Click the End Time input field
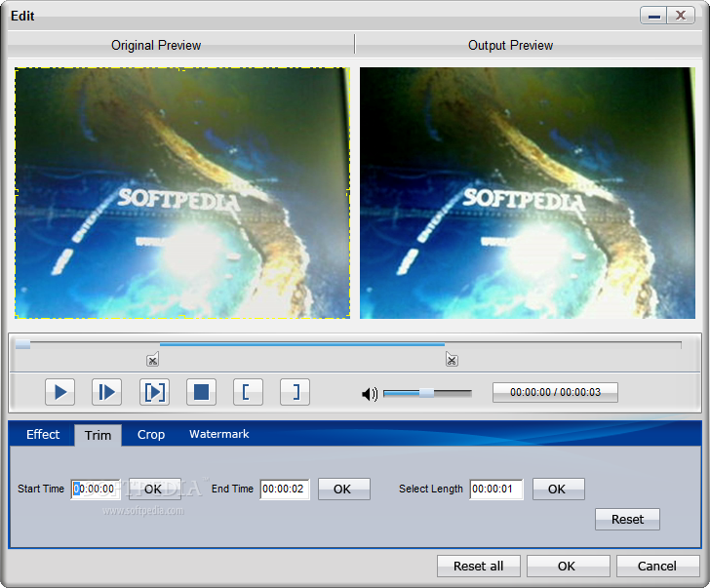Screen dimensions: 710x588 (x=285, y=489)
